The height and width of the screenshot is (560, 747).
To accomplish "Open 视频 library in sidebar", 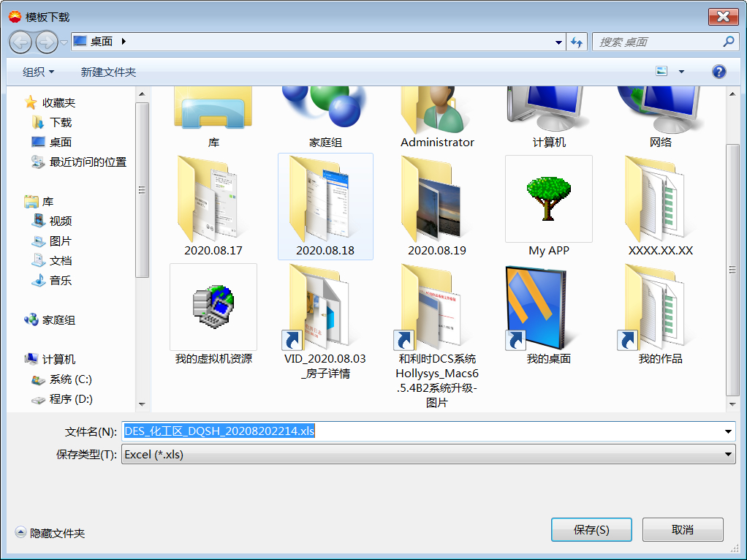I will coord(52,221).
